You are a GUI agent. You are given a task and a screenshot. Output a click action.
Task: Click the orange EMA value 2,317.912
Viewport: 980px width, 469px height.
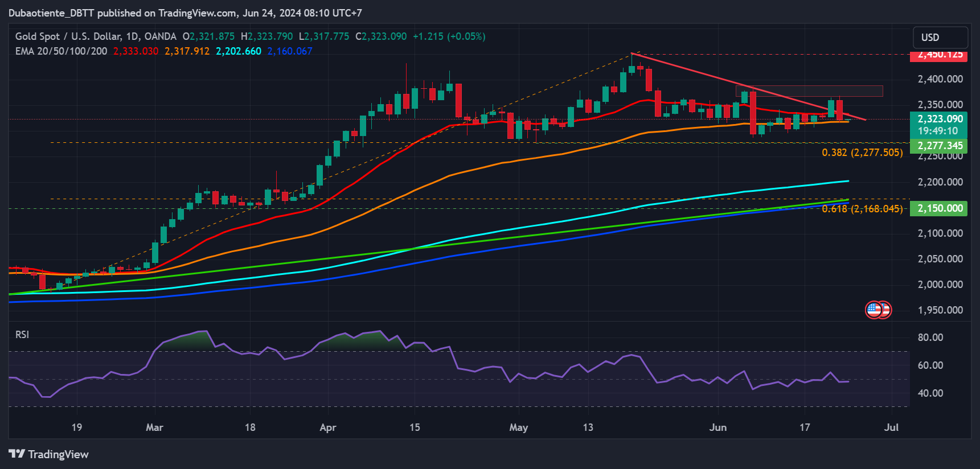coord(187,51)
